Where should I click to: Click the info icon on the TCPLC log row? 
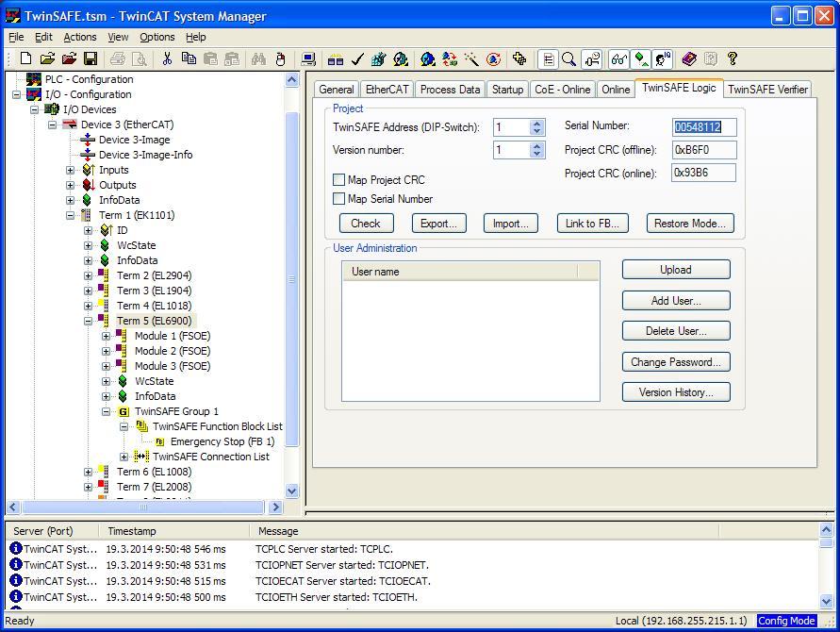[15, 548]
